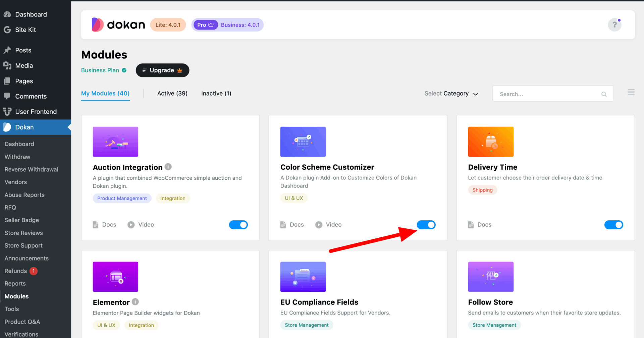Image resolution: width=644 pixels, height=338 pixels.
Task: Click the Comments bubble icon in sidebar
Action: (7, 96)
